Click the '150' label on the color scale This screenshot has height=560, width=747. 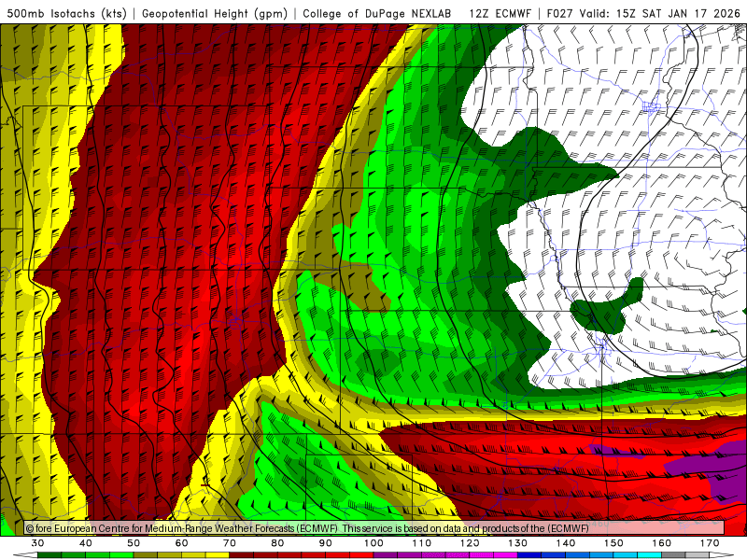[x=613, y=543]
